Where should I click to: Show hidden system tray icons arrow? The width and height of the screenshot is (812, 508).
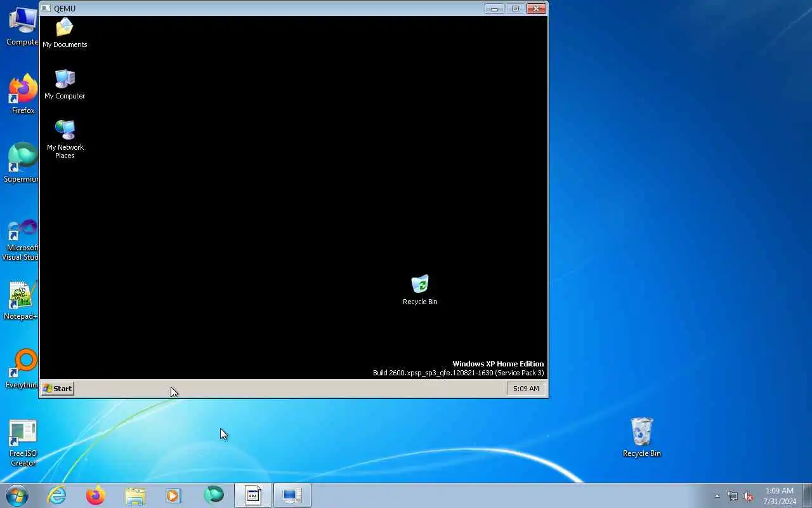pyautogui.click(x=717, y=496)
